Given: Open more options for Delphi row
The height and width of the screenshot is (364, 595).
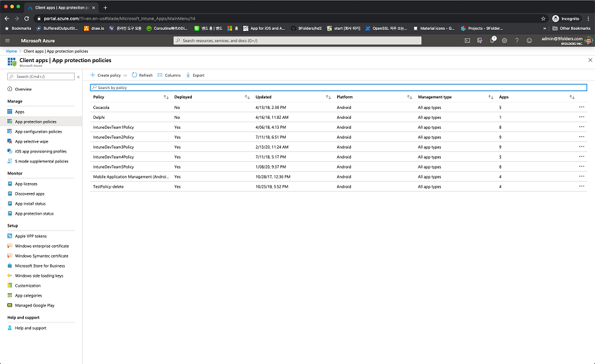Looking at the screenshot, I should [581, 117].
